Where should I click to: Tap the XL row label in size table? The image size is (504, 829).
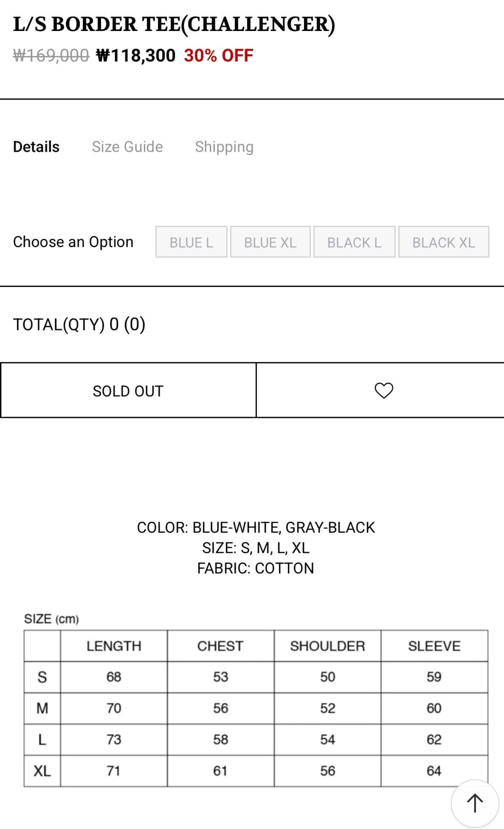[42, 771]
